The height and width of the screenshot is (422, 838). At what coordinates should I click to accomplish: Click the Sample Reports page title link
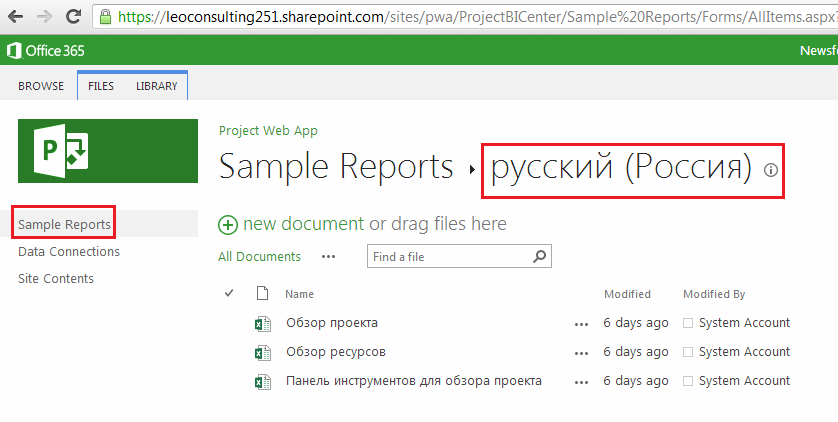[336, 166]
